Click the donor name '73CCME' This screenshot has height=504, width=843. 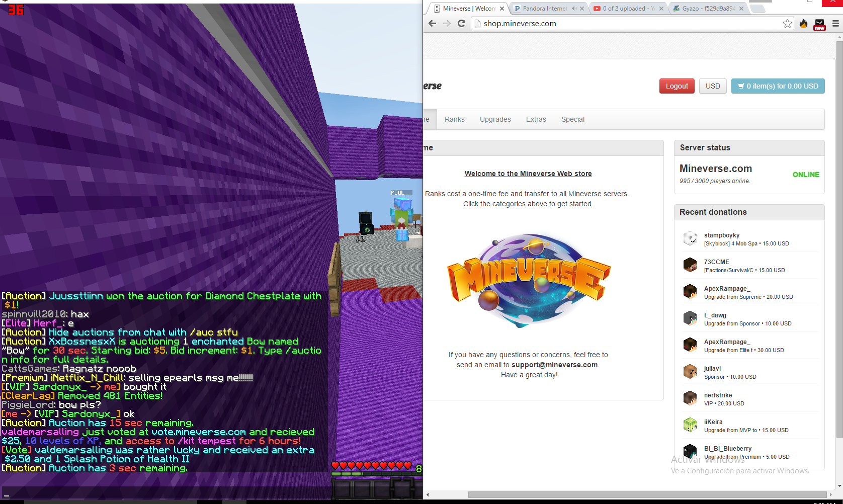point(717,262)
